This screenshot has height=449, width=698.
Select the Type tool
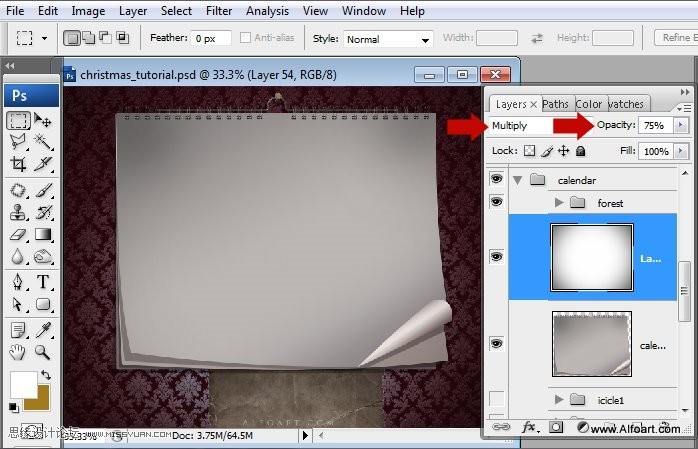[x=43, y=282]
